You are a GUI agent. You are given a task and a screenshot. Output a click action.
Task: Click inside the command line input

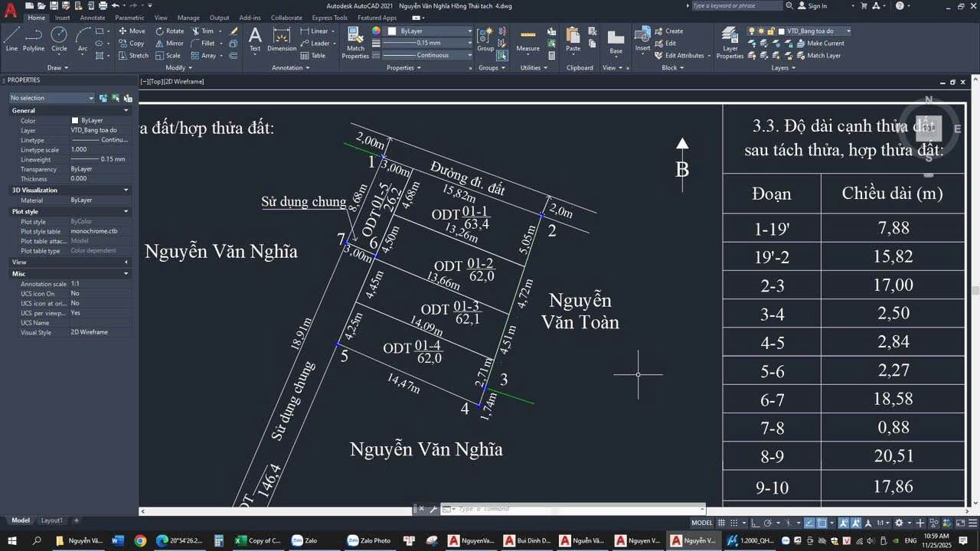574,507
